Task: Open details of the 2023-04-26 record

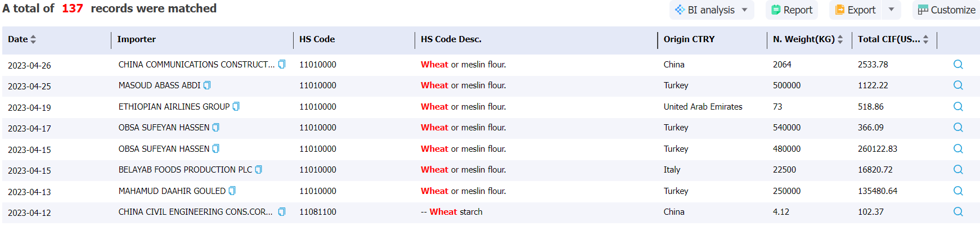Action: [x=958, y=65]
